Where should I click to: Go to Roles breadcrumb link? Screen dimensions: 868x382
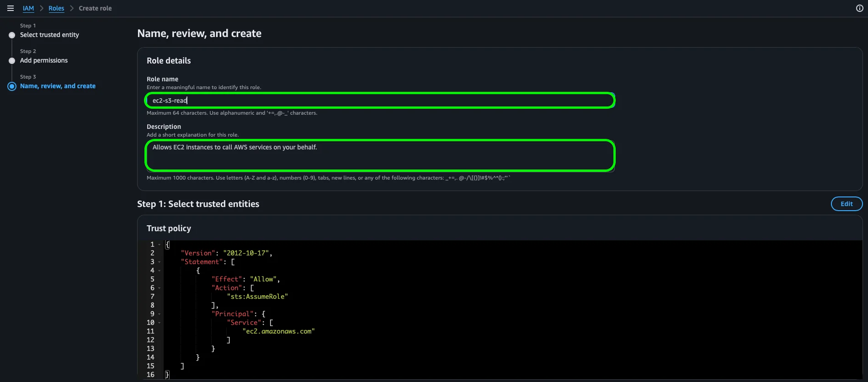(x=56, y=8)
